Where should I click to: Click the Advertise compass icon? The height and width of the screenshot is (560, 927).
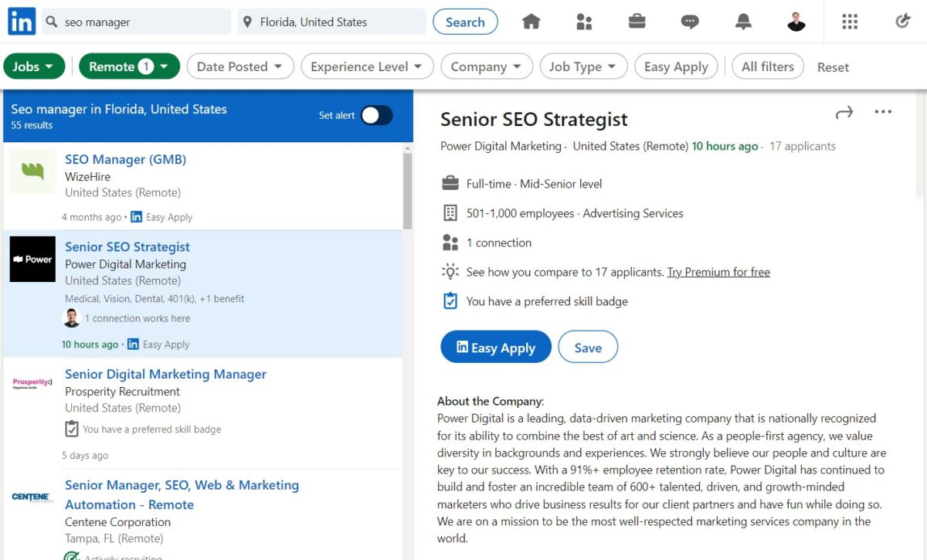pyautogui.click(x=902, y=21)
